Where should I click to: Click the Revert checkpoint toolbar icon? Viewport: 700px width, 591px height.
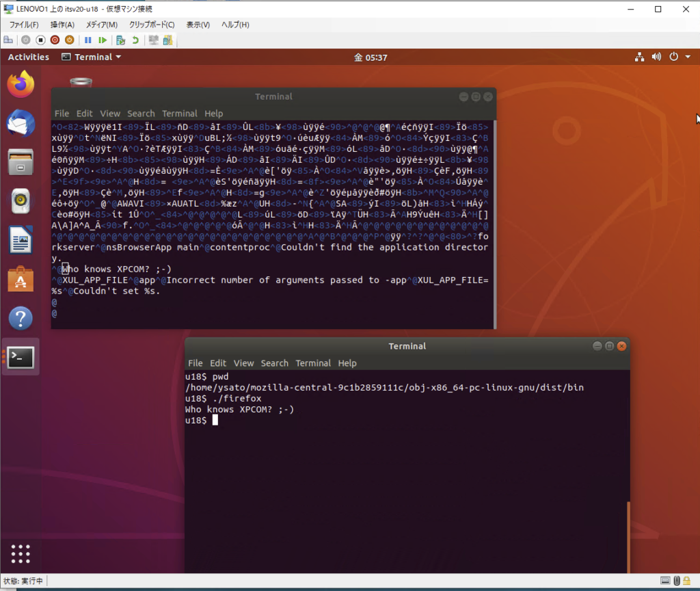(135, 40)
